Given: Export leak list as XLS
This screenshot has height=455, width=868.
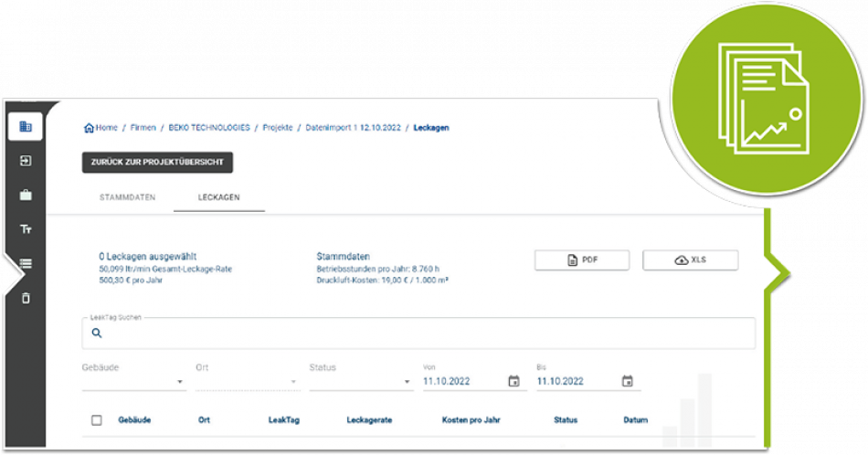Looking at the screenshot, I should pyautogui.click(x=691, y=260).
